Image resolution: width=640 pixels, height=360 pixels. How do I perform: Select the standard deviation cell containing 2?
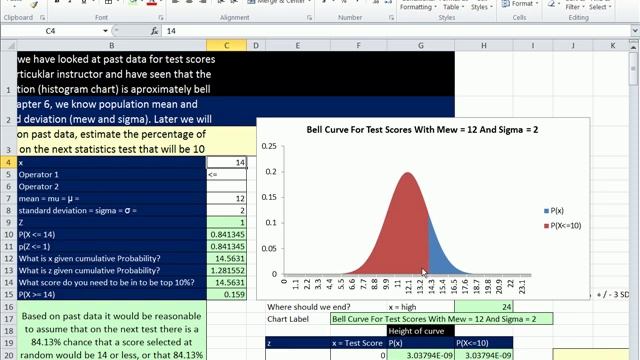pyautogui.click(x=227, y=211)
